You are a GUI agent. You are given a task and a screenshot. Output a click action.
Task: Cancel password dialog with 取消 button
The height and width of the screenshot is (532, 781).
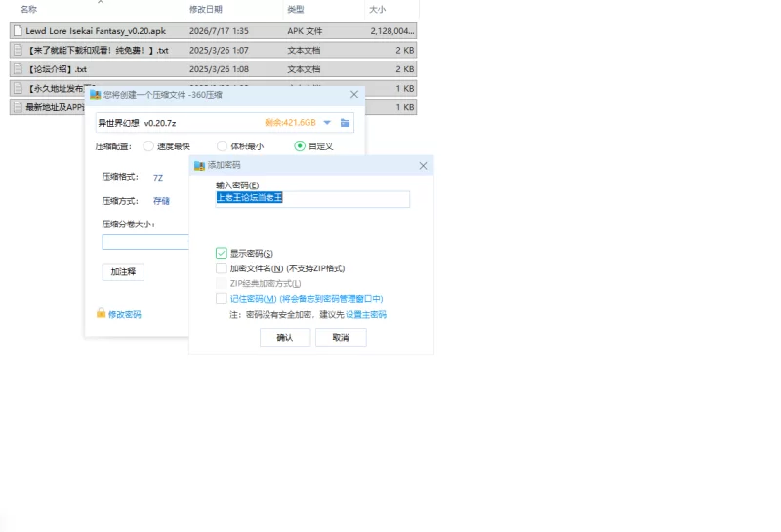pos(341,337)
